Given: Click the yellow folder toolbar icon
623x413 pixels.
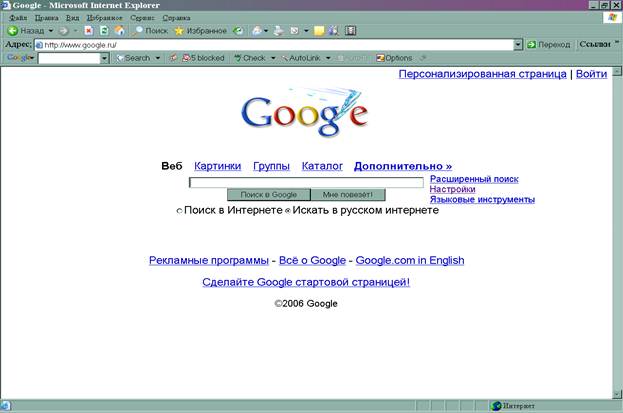Looking at the screenshot, I should tap(319, 31).
